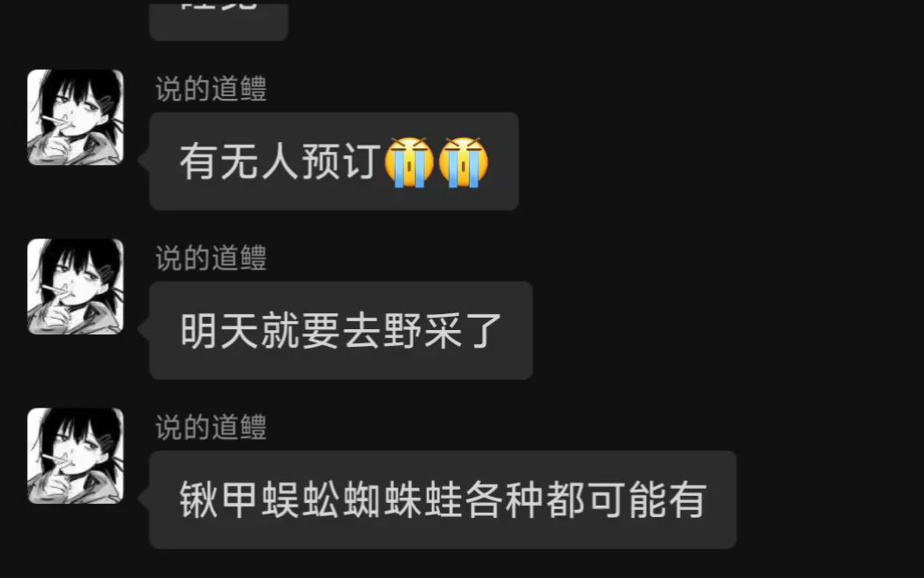Viewport: 924px width, 578px height.
Task: Click the partially visible bubble at top
Action: pos(219,21)
